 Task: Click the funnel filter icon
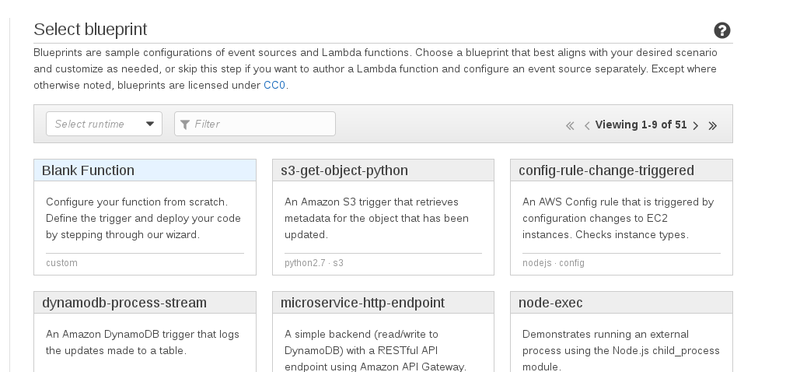click(x=185, y=124)
